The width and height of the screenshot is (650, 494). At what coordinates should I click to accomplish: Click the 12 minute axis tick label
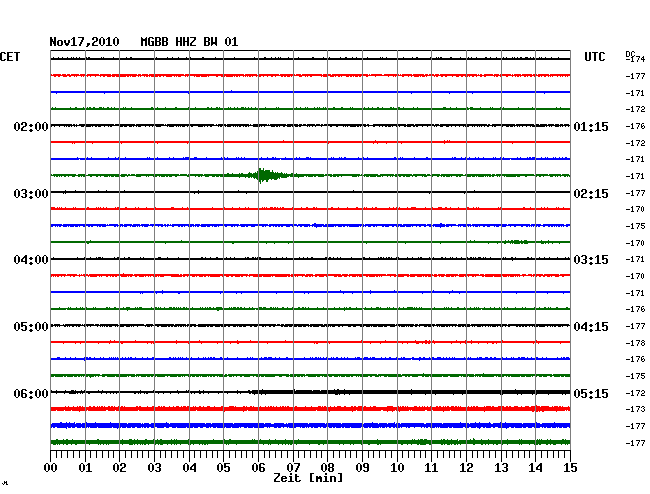click(x=466, y=467)
